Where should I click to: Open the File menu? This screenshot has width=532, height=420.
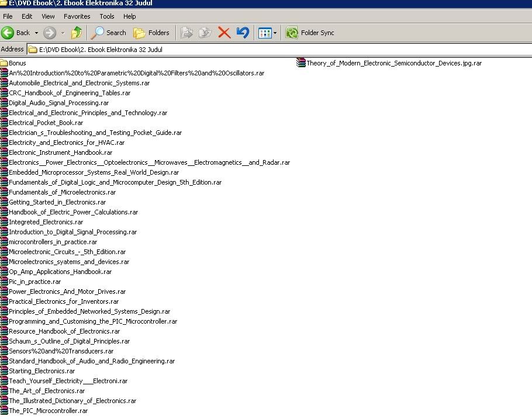point(8,16)
